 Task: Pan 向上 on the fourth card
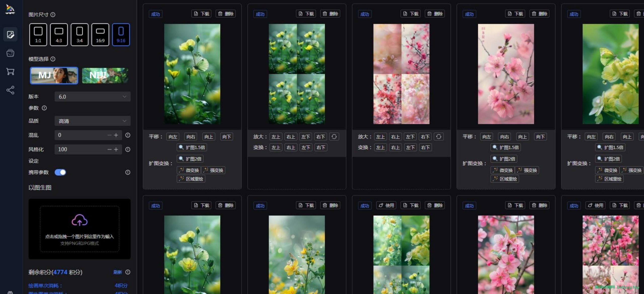tap(522, 137)
